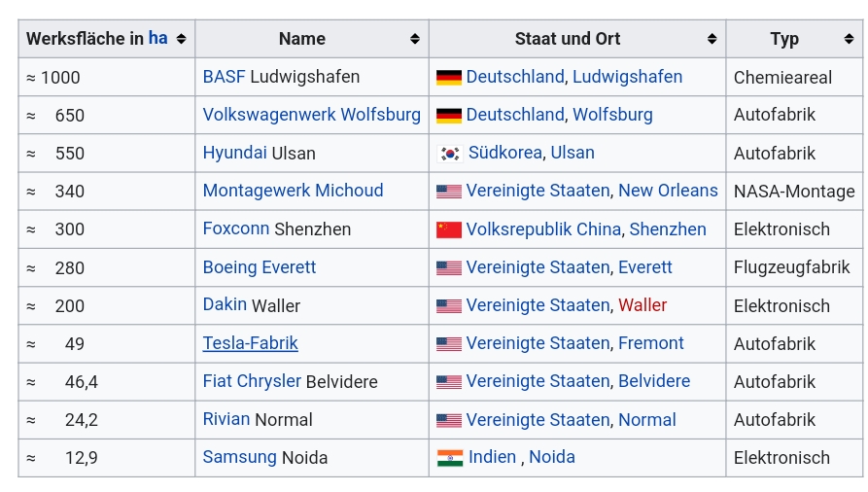
Task: Open Montagewerk Michoud link
Action: (293, 191)
